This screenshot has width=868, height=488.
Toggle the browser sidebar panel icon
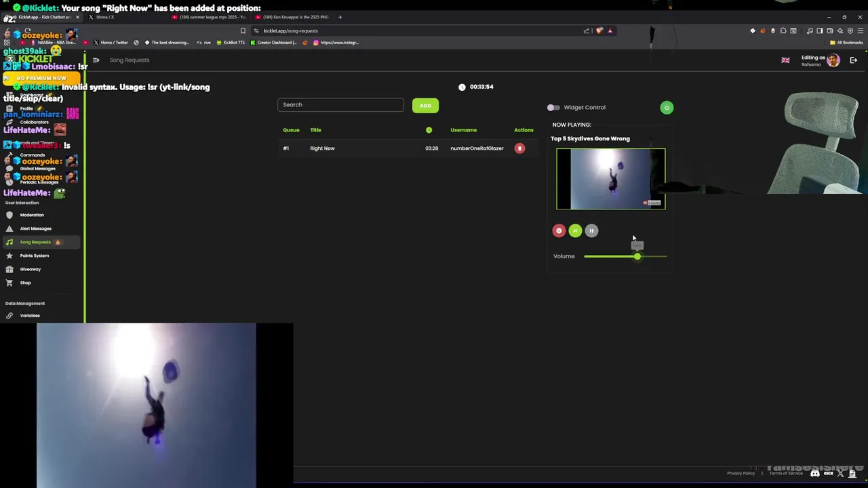click(x=820, y=30)
